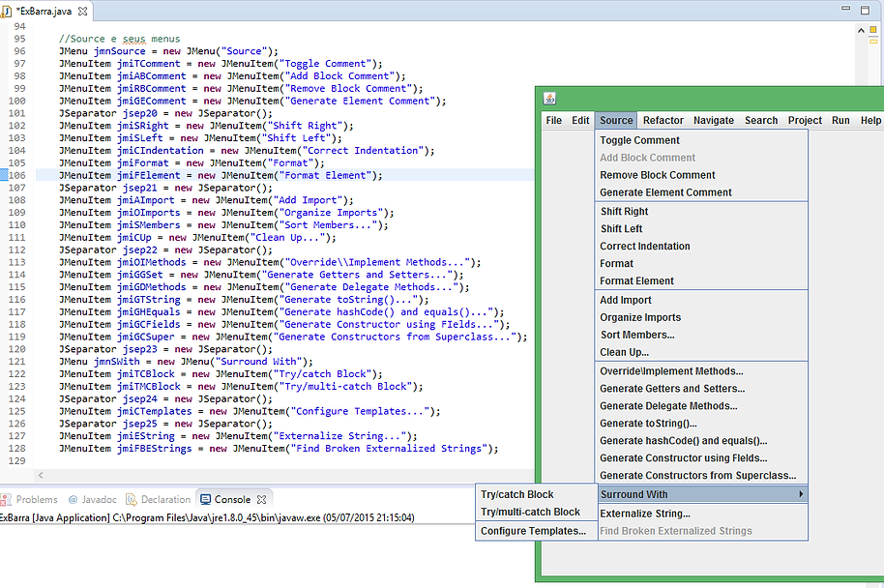Screen dimensions: 884x588
Task: Select Externalize String...
Action: (x=701, y=514)
